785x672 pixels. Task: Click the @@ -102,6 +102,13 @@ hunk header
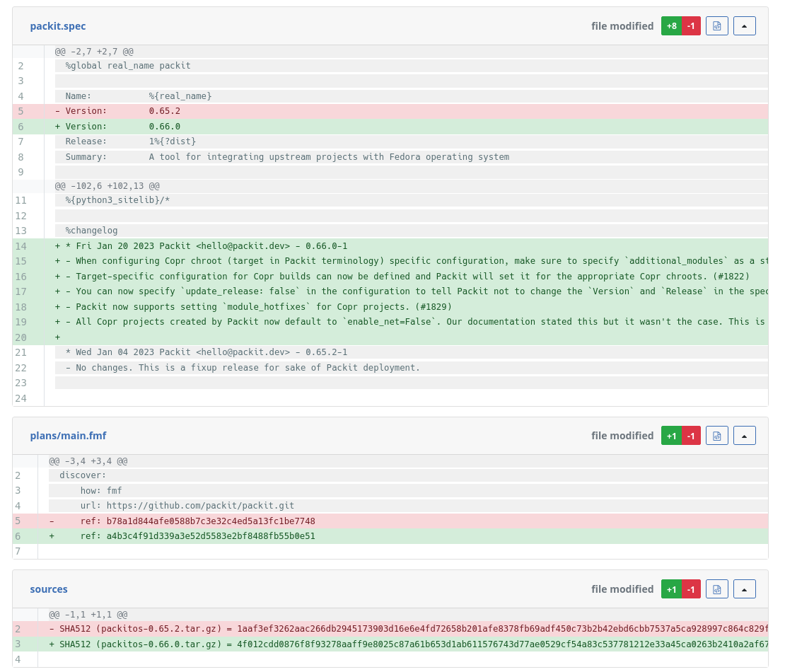(x=107, y=186)
